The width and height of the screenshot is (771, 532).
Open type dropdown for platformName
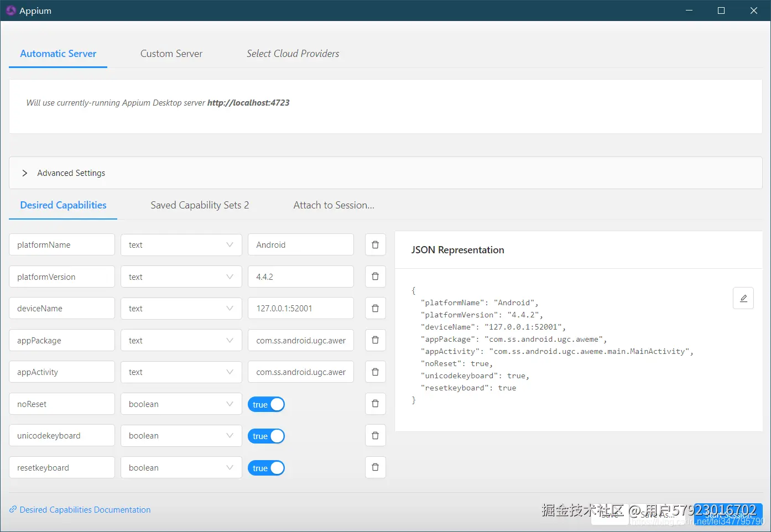[x=181, y=244]
